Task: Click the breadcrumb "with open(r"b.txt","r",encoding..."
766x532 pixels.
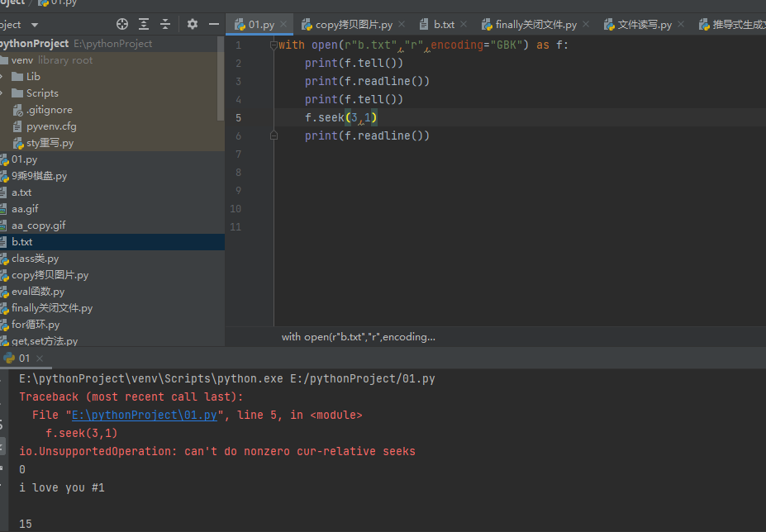Action: click(x=358, y=336)
